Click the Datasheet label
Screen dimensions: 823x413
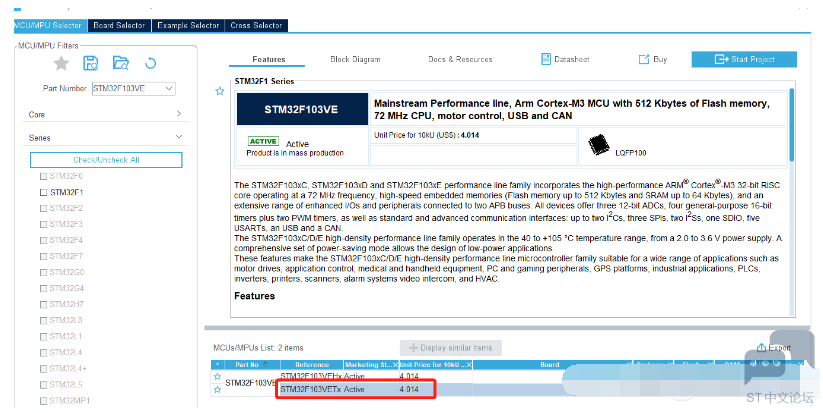click(x=572, y=59)
